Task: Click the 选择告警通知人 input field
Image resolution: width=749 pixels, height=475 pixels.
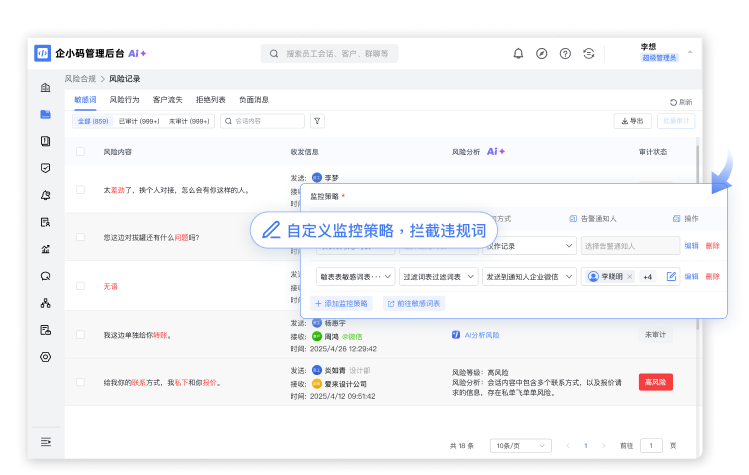Action: pyautogui.click(x=630, y=246)
